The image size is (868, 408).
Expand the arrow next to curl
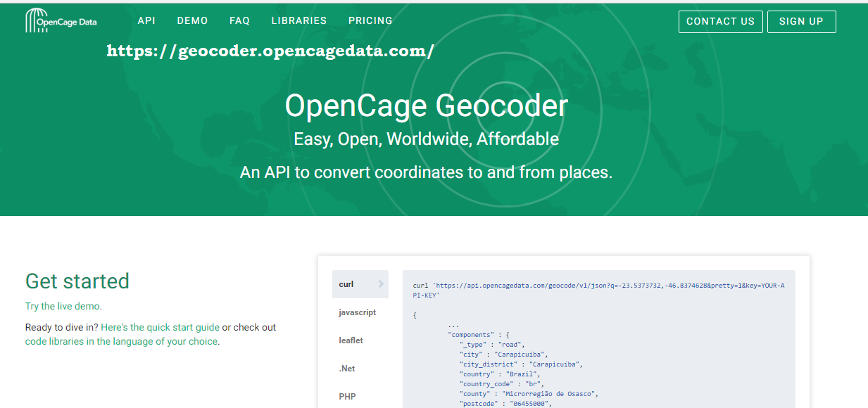pyautogui.click(x=383, y=283)
